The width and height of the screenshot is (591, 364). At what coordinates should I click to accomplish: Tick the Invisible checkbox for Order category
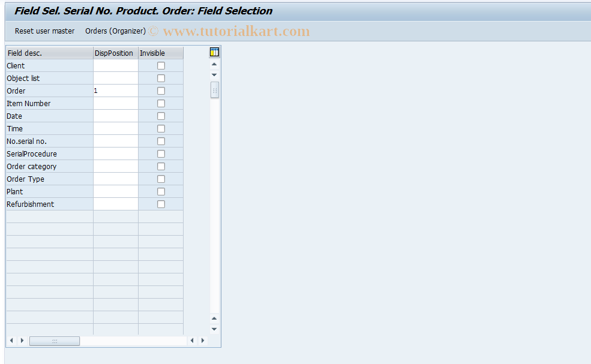pos(161,167)
